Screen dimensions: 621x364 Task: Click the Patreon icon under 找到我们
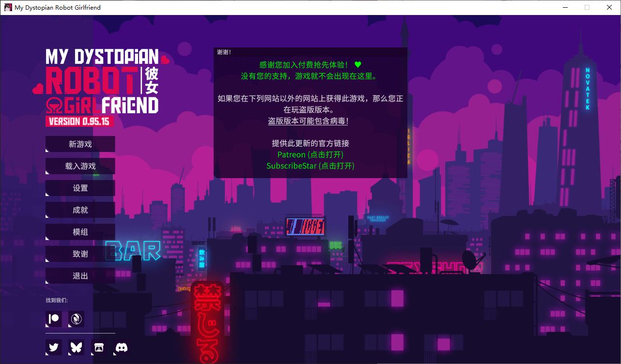tap(54, 319)
